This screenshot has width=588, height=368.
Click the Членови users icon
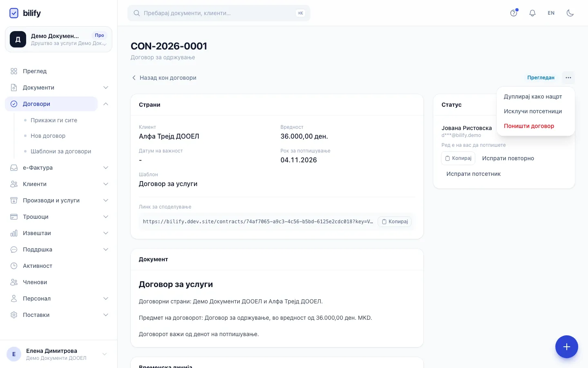(14, 282)
